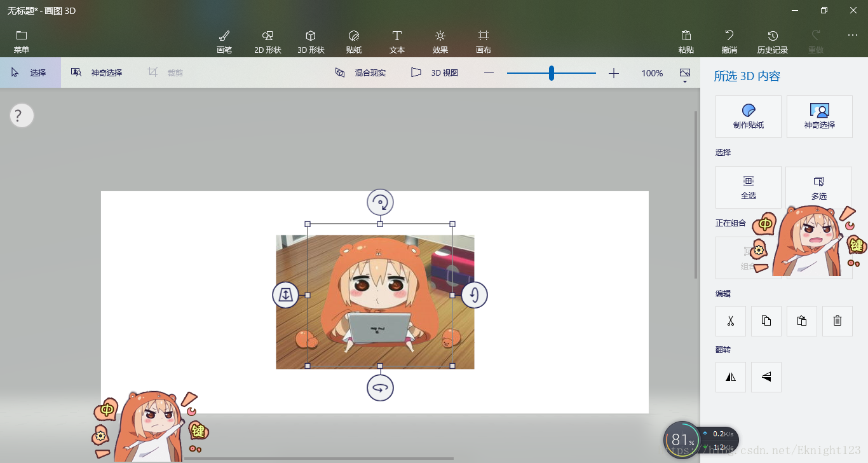Click the selected anime image on canvas

375,302
